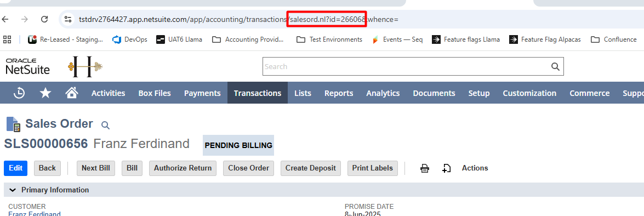
Task: Click the Oracle NetSuite logo
Action: (x=27, y=66)
